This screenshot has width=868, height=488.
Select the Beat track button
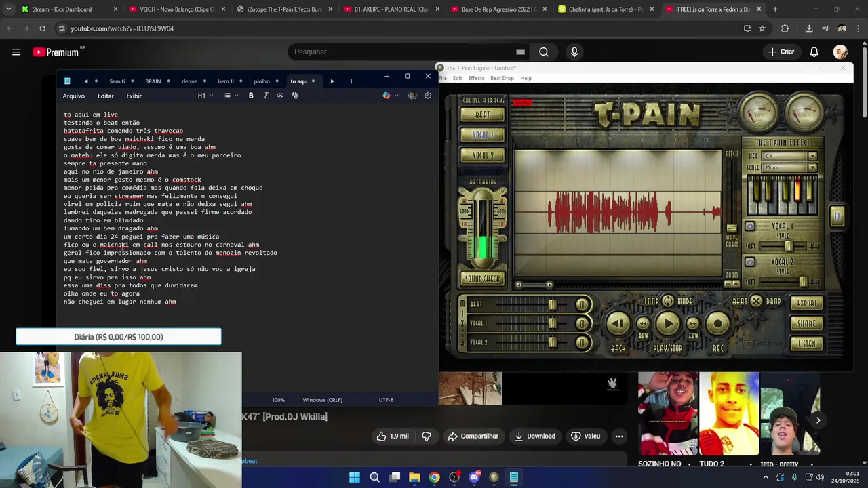[x=483, y=115]
